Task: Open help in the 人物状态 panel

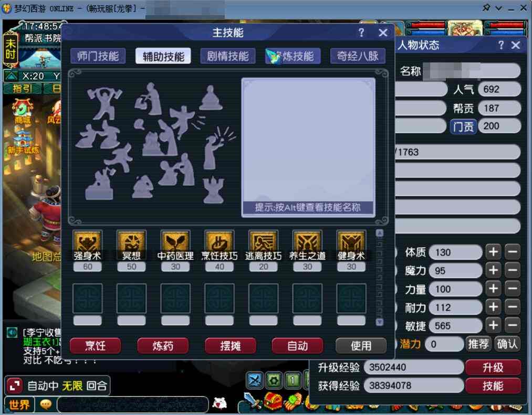Action: click(x=501, y=45)
